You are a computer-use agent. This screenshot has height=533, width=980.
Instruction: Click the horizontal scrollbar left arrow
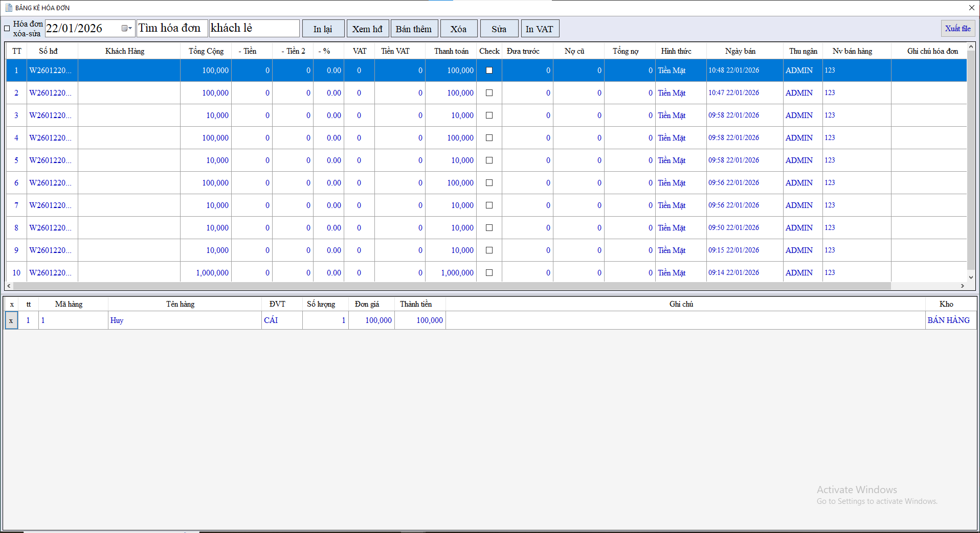pos(9,286)
